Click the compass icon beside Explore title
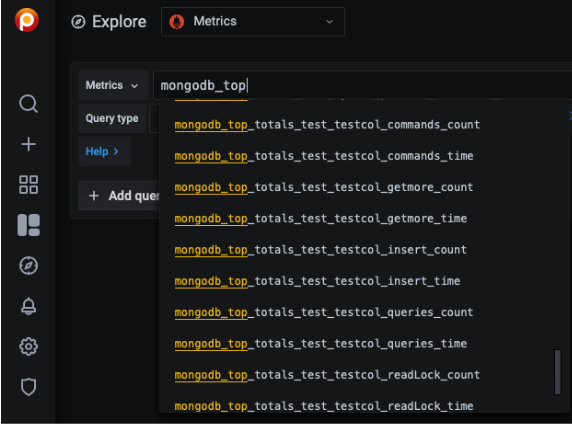Viewport: 572px width, 424px height. (x=78, y=22)
